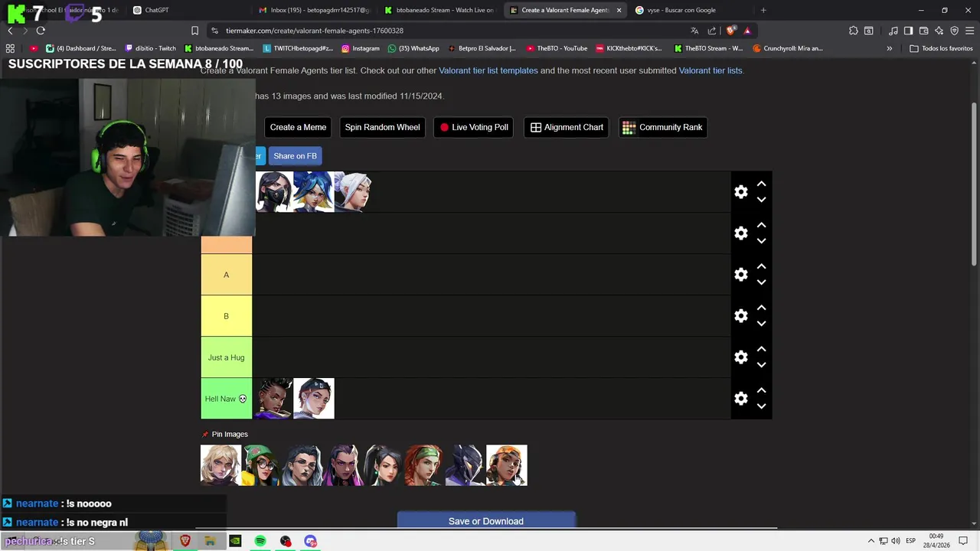Open the Instagram bookmark
980x551 pixels.
click(x=361, y=48)
